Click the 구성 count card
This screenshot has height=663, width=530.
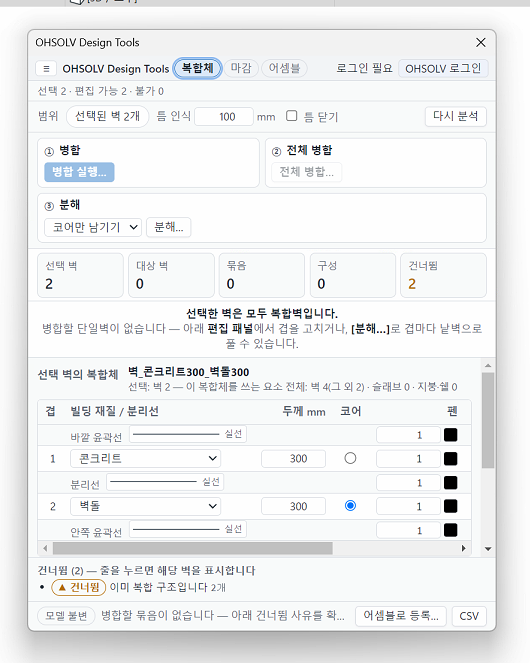(353, 275)
